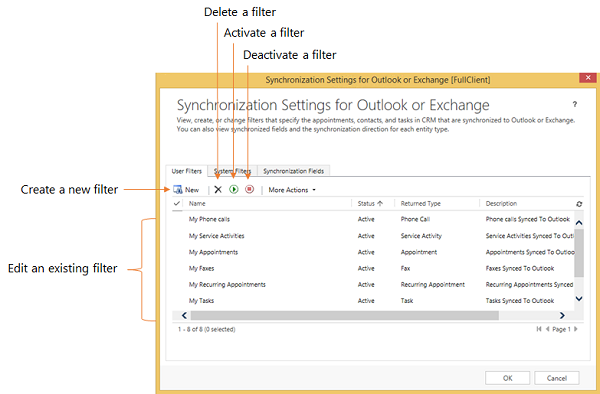Viewport: 600px width, 394px height.
Task: Click Active status of My Tasks row
Action: pos(366,301)
